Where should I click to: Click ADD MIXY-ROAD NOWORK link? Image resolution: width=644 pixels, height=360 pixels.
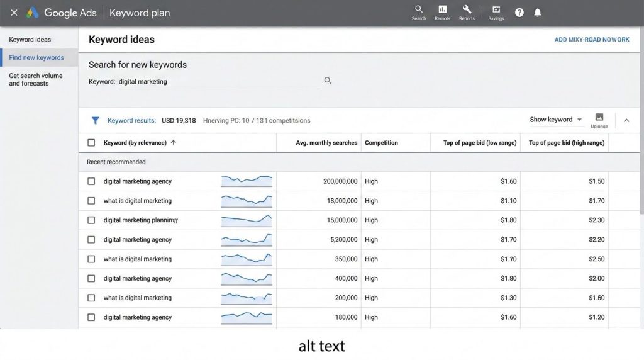tap(592, 40)
